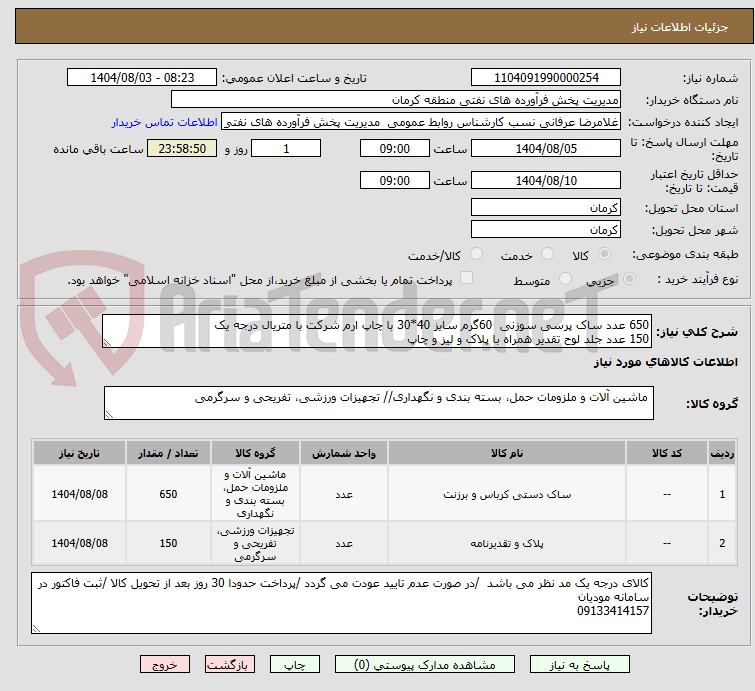
Task: Click the کد کالا column header
Action: coord(667,453)
